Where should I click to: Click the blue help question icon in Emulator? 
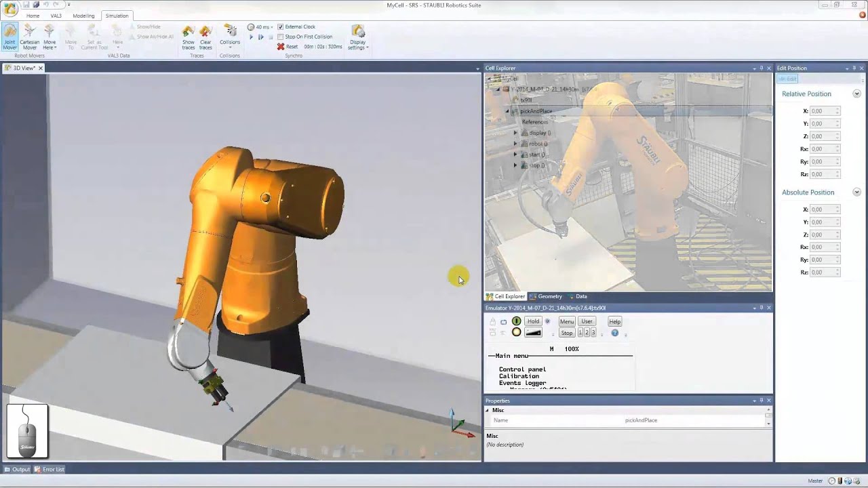[615, 333]
